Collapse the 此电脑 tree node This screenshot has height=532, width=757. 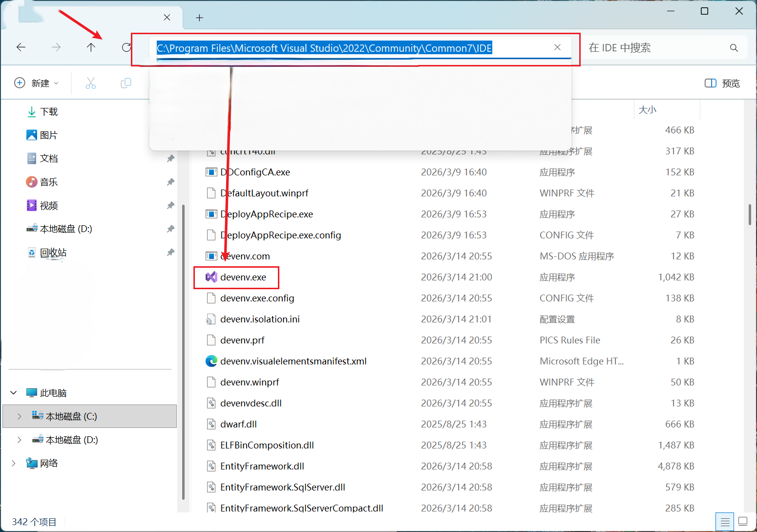point(14,393)
